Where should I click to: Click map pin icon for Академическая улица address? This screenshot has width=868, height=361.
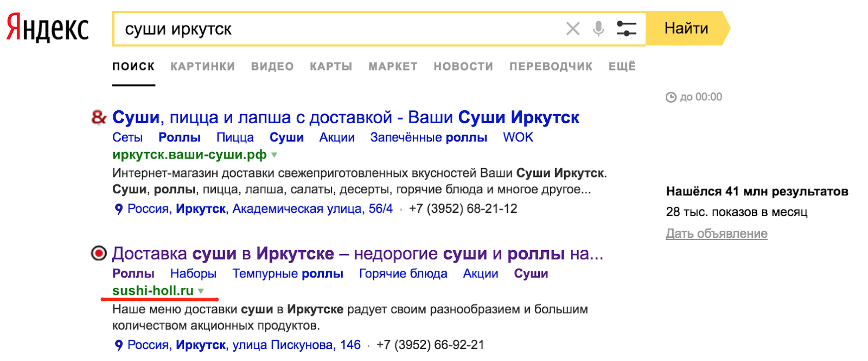click(x=119, y=209)
